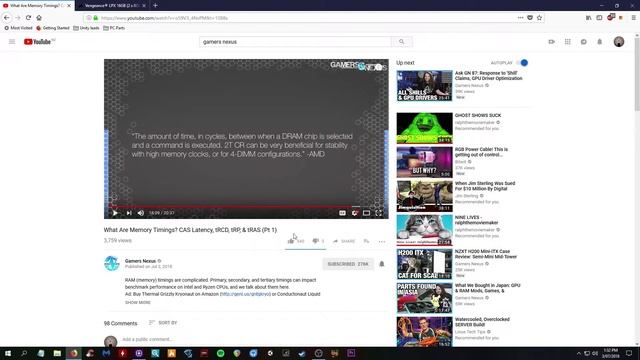Viewport: 640px width, 360px height.
Task: Open the YouTube hamburger guide menu
Action: [x=12, y=42]
